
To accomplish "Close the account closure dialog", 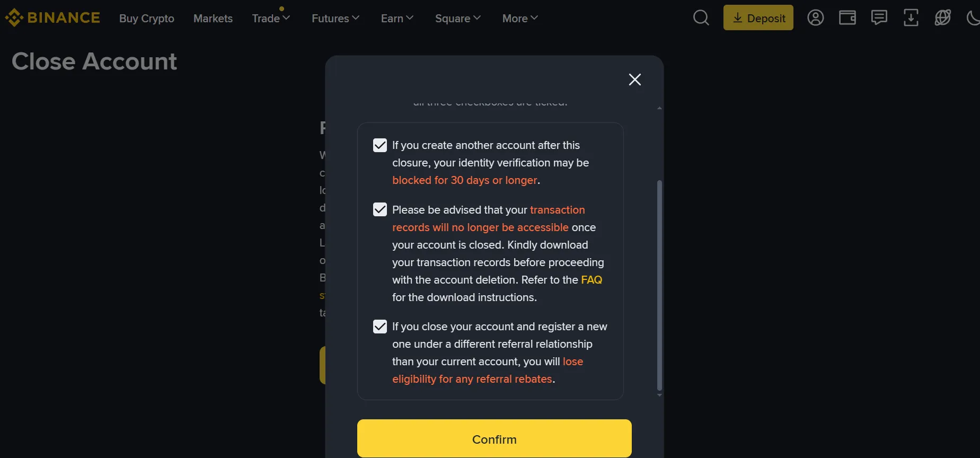I will pyautogui.click(x=634, y=79).
